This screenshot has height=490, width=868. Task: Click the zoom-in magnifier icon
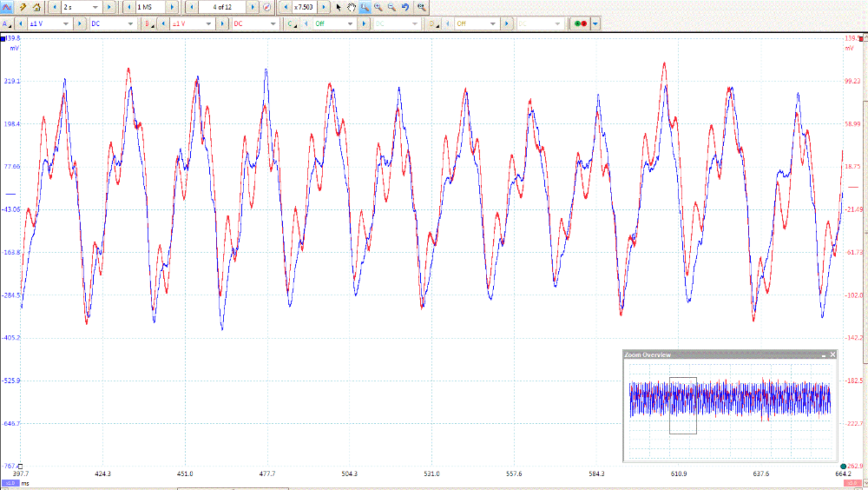pos(378,6)
